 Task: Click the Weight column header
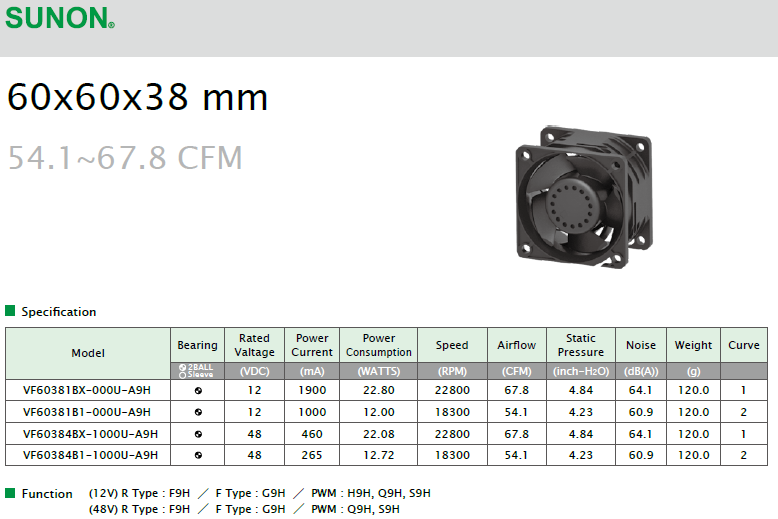click(693, 345)
